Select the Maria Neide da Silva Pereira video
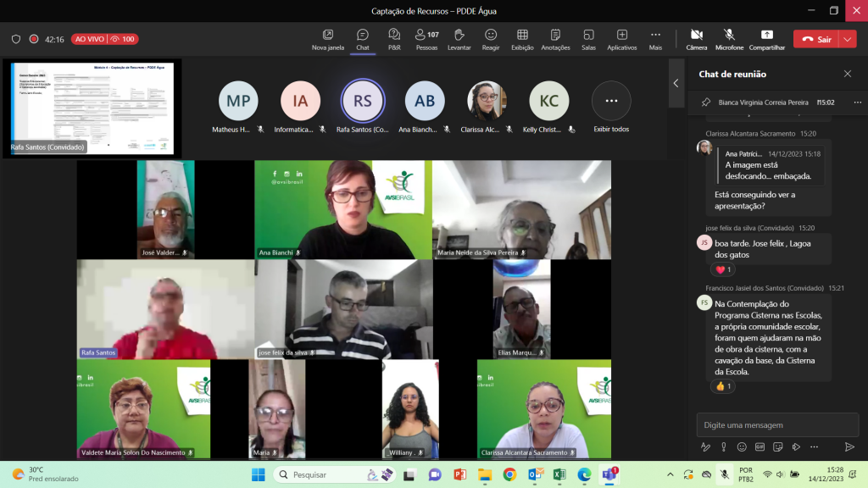This screenshot has height=488, width=868. [x=521, y=210]
